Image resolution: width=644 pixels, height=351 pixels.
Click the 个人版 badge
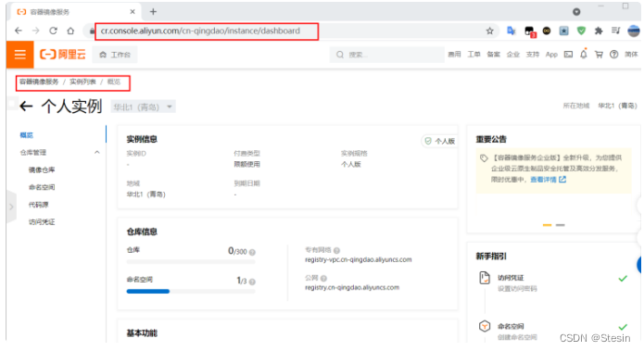coord(439,141)
